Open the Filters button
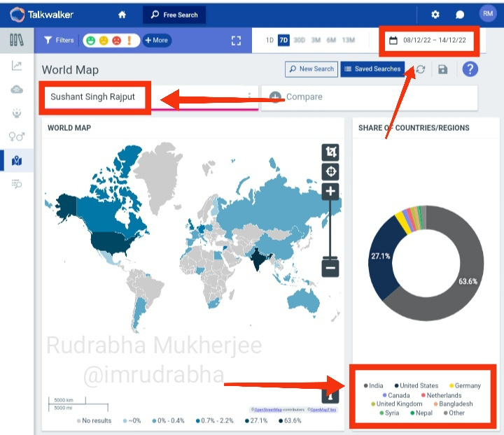Screen dimensions: 504x435 (59, 40)
